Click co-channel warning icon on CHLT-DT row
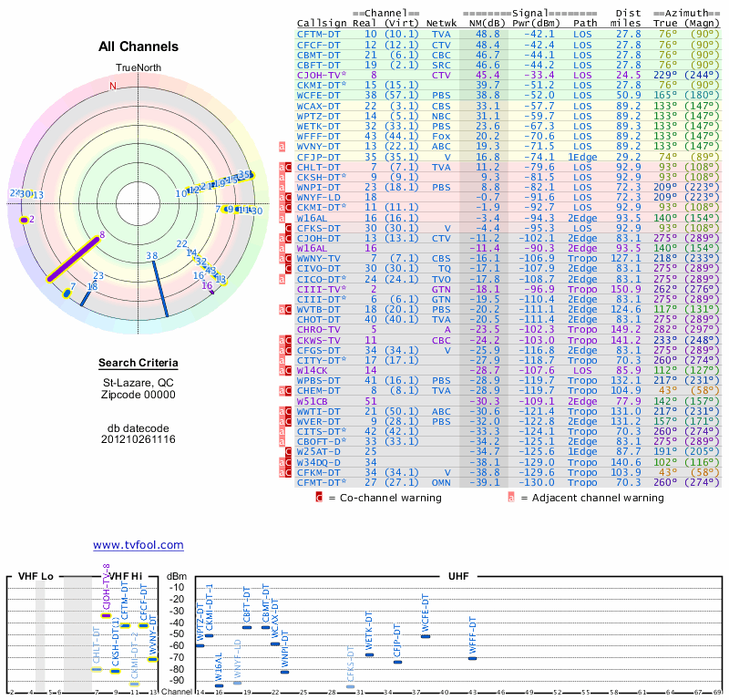The image size is (729, 700). point(288,167)
